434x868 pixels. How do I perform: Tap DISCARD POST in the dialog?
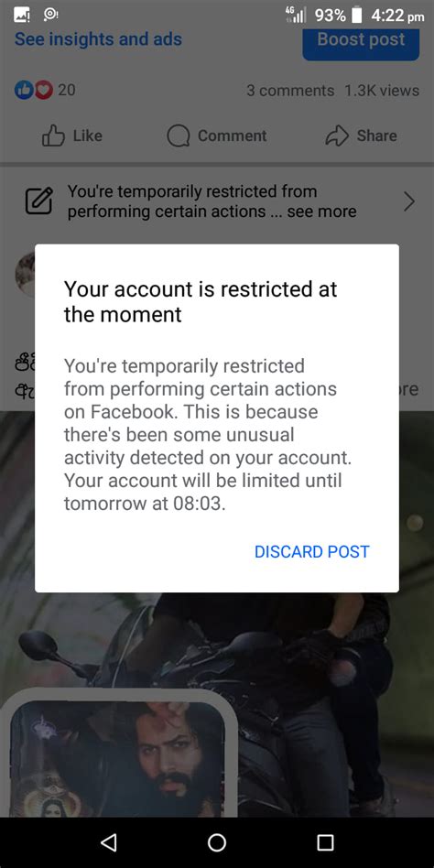(x=311, y=551)
